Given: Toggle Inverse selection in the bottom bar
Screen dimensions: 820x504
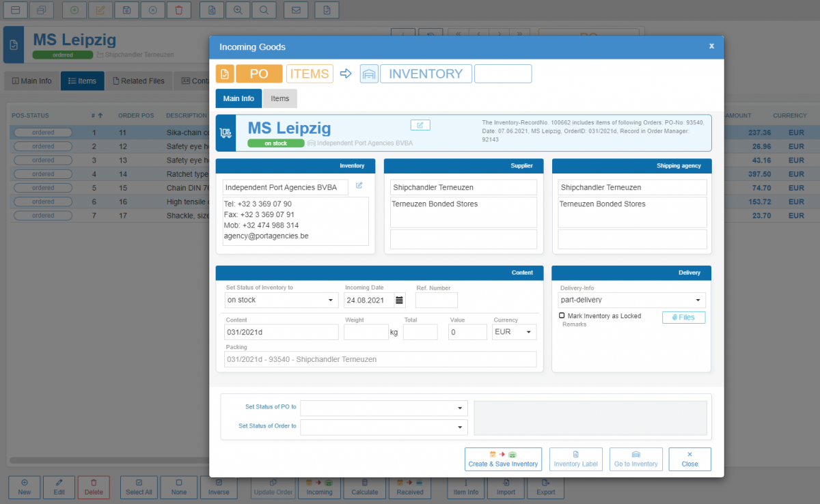Looking at the screenshot, I should [x=219, y=487].
